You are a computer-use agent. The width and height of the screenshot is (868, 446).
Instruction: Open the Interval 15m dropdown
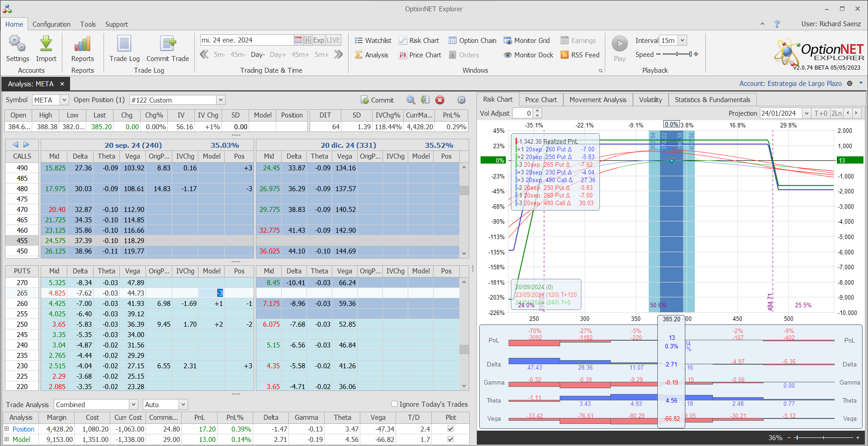coord(682,41)
